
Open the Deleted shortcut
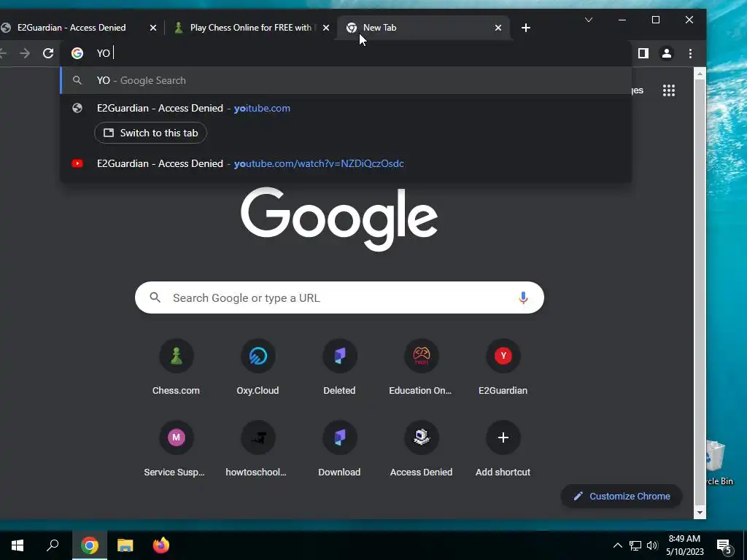tap(339, 367)
